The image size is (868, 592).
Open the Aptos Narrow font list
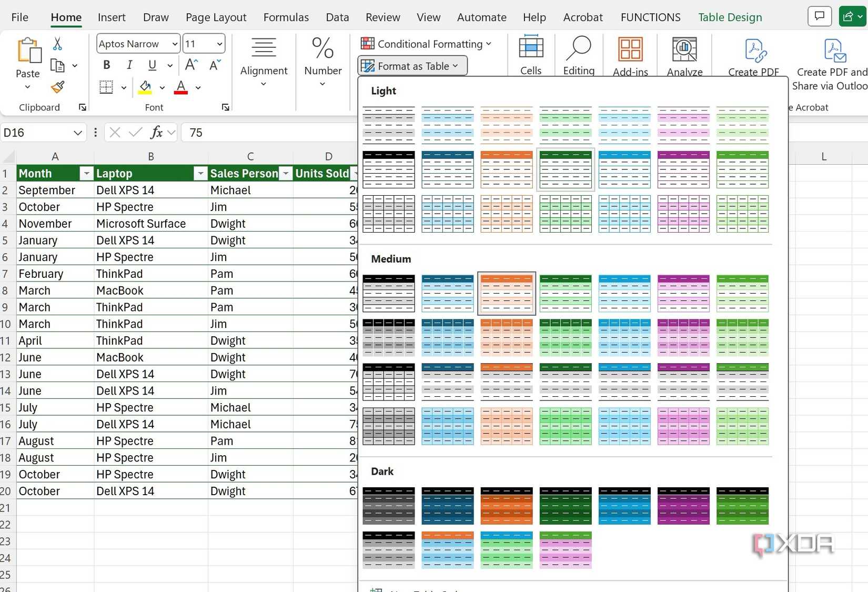(137, 44)
